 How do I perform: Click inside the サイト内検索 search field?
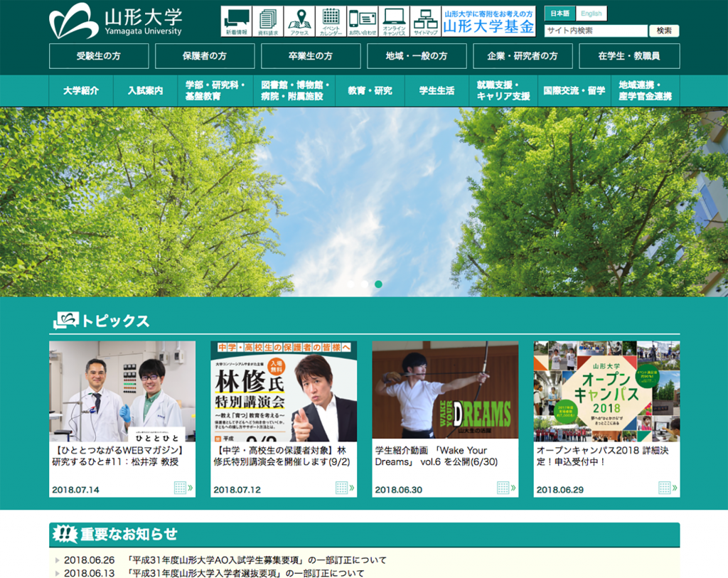point(596,31)
